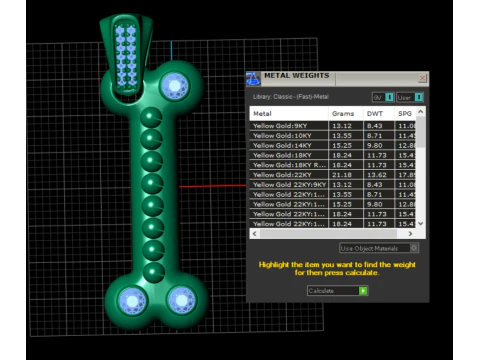Click the DWT column header

point(379,114)
